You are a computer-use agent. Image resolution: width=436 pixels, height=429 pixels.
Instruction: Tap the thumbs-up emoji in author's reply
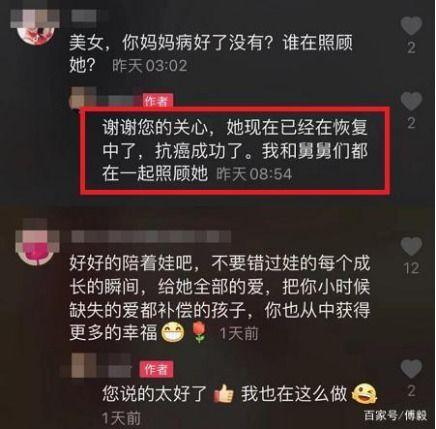[x=224, y=394]
